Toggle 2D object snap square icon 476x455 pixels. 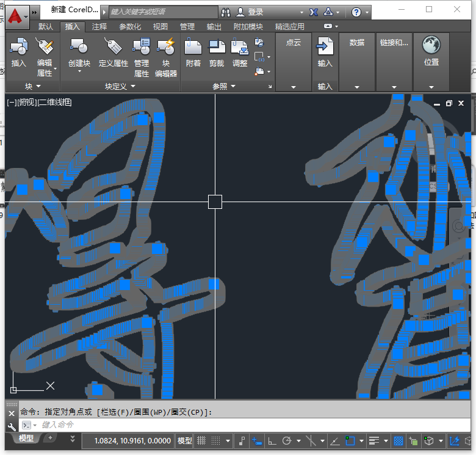(350, 440)
